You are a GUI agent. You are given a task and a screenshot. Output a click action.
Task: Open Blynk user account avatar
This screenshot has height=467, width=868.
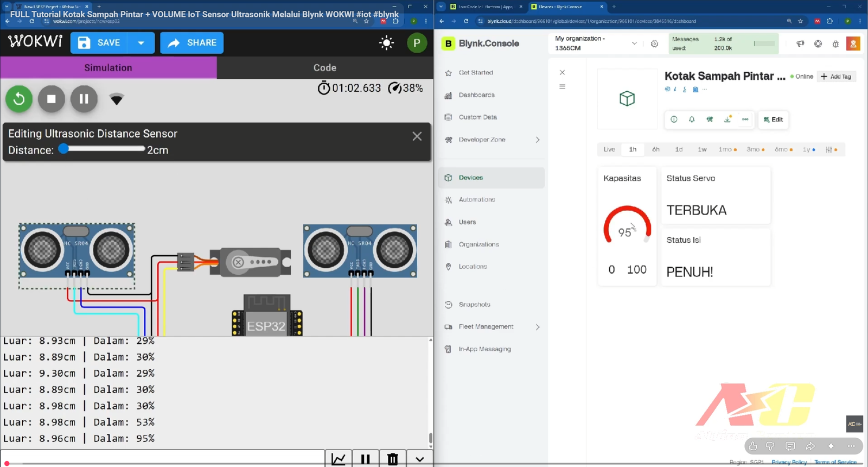tap(853, 43)
